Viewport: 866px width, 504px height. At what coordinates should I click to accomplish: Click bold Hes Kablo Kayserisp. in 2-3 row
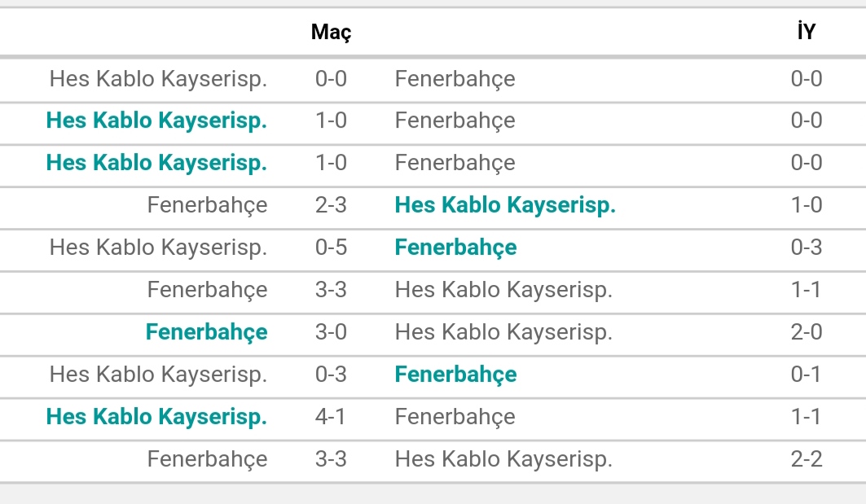505,205
